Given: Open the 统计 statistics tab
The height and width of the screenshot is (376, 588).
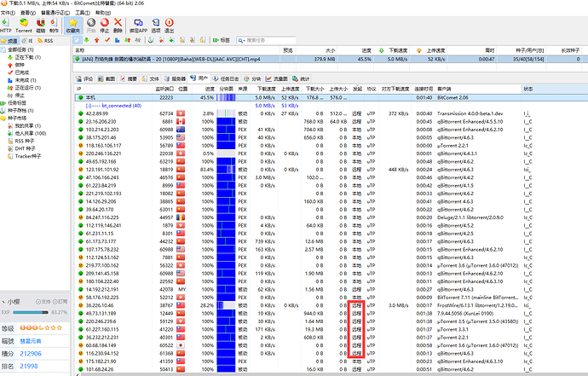Looking at the screenshot, I should [x=301, y=78].
